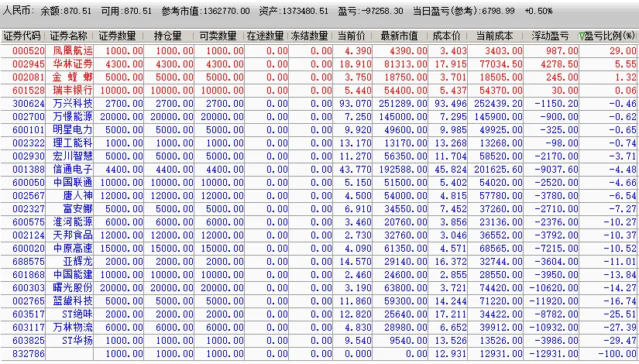Select the 曙光股份 stock name

pyautogui.click(x=73, y=288)
